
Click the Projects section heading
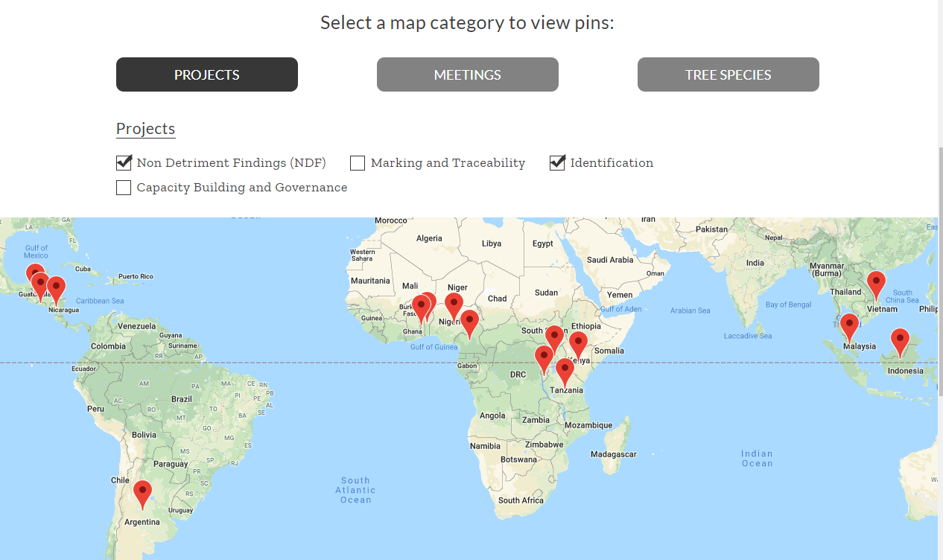[145, 129]
